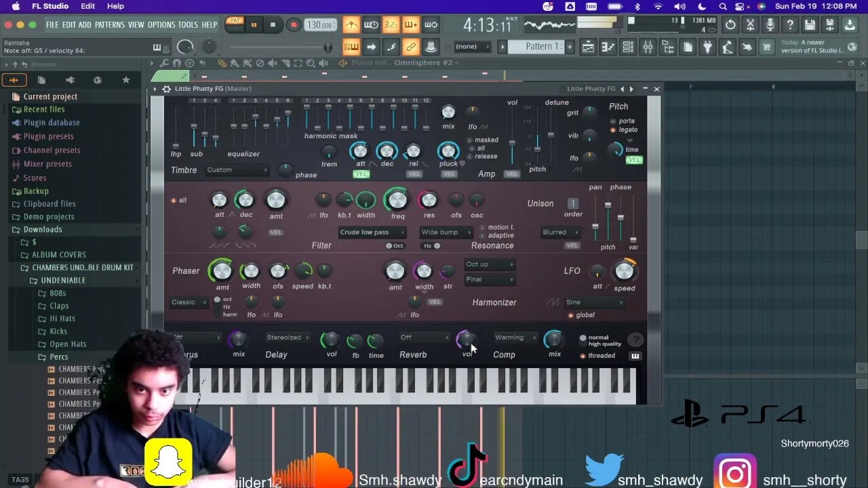Select the legato radio button
Screen dimensions: 868x488
(614, 129)
